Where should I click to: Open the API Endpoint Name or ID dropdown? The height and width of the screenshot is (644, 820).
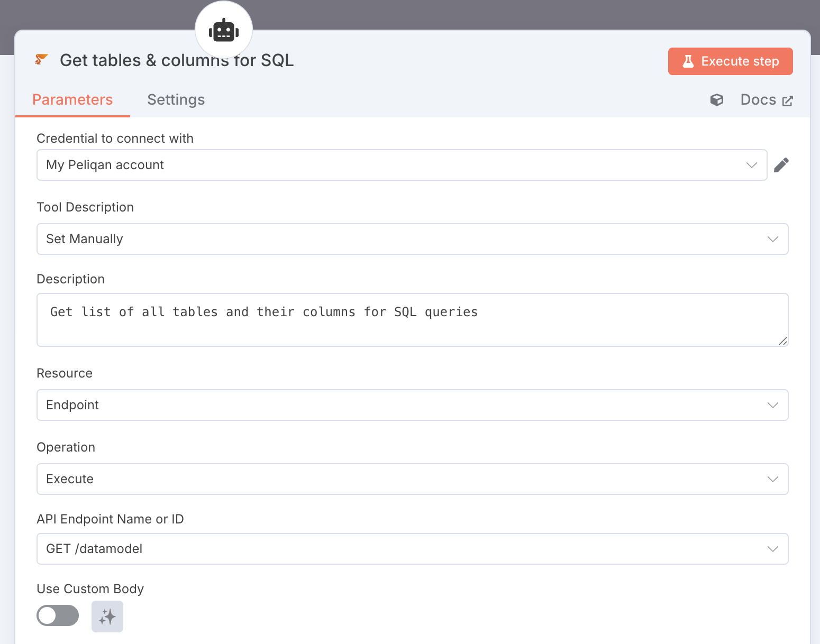click(413, 549)
